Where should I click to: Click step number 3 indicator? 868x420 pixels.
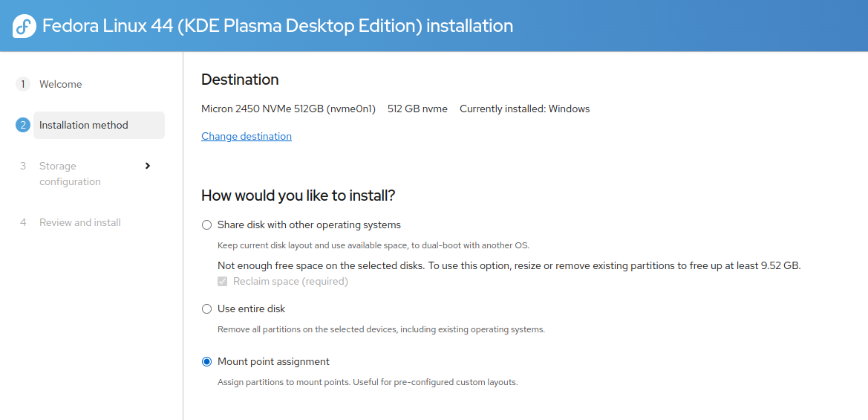tap(23, 166)
